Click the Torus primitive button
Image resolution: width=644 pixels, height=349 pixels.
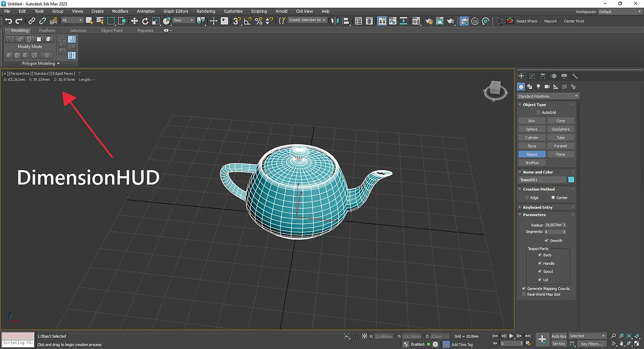(x=532, y=146)
